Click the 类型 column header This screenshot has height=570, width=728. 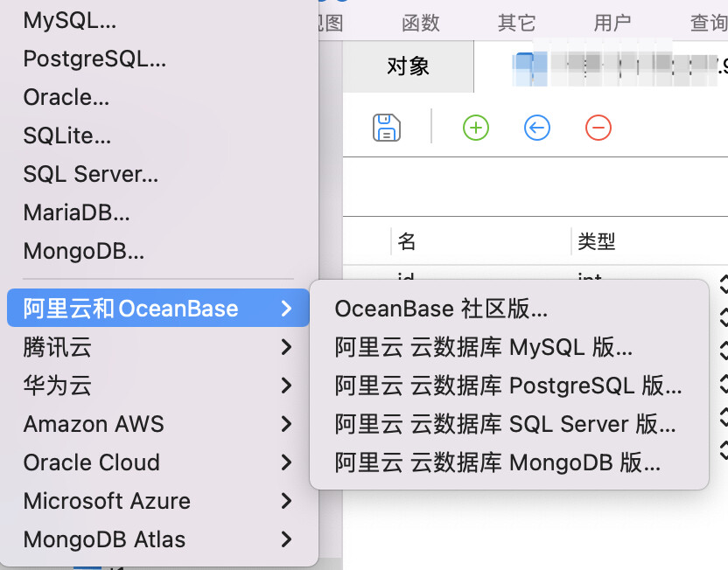coord(597,241)
